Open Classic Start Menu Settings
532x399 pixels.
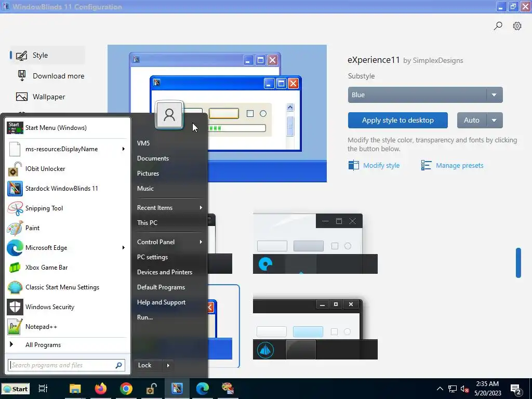click(67, 287)
